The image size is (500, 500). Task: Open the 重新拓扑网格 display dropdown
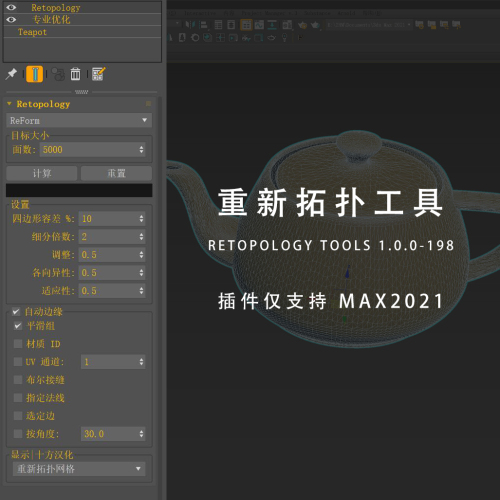79,469
